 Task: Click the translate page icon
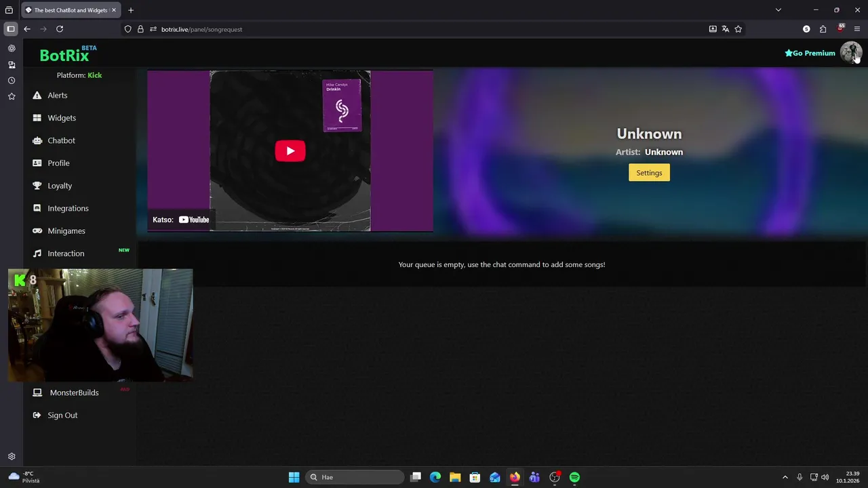pos(726,29)
